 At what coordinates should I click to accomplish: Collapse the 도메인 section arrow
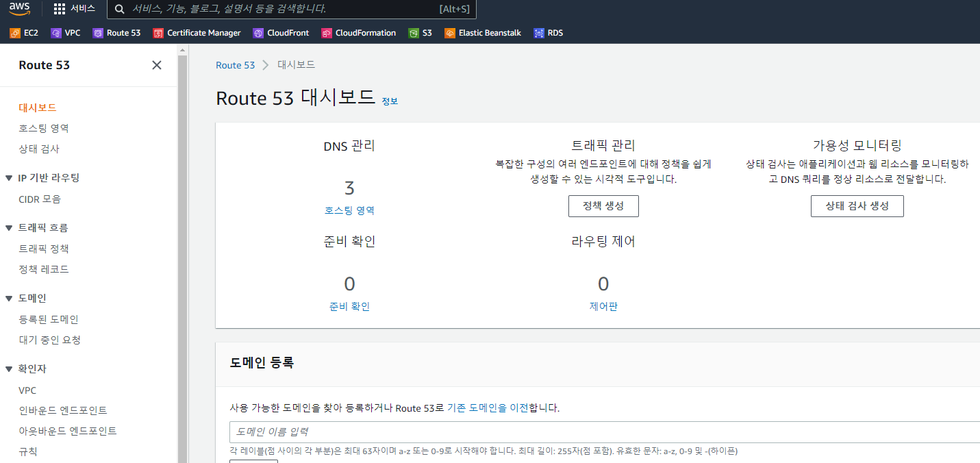point(9,299)
